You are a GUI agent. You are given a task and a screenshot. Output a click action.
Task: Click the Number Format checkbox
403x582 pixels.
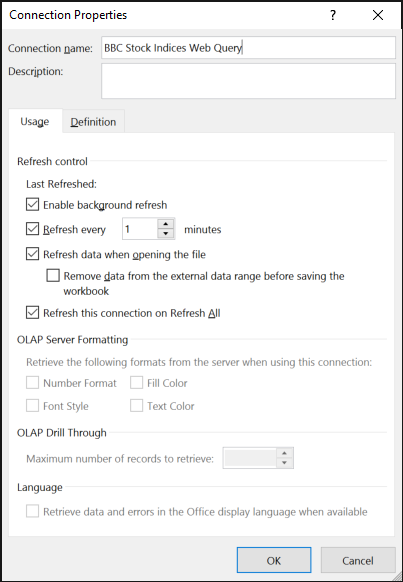(32, 383)
